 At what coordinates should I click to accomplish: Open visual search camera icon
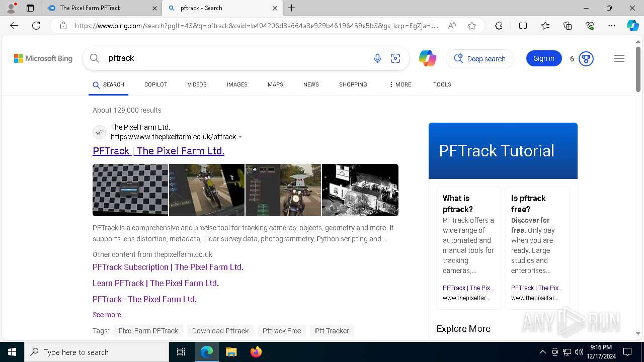[395, 58]
